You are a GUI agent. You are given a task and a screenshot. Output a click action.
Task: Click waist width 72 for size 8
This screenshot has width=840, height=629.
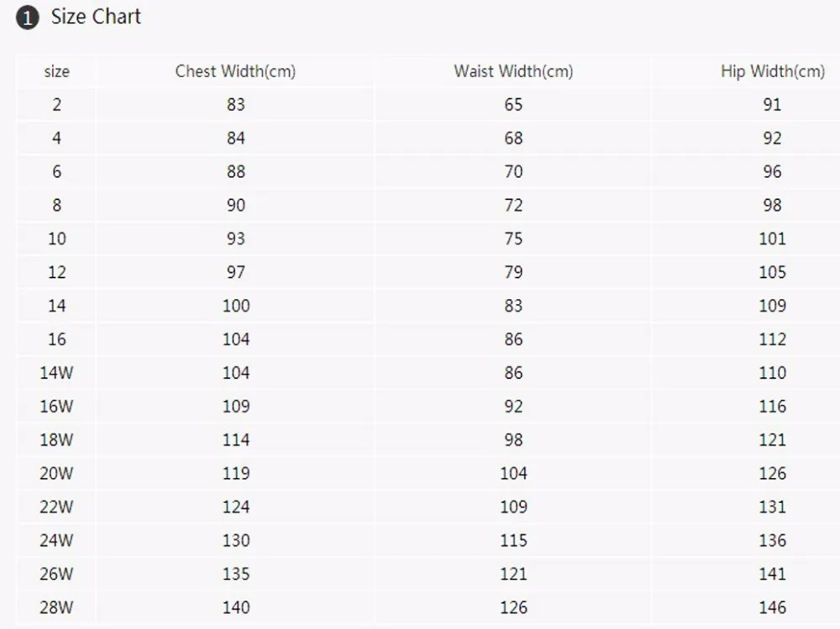point(513,205)
